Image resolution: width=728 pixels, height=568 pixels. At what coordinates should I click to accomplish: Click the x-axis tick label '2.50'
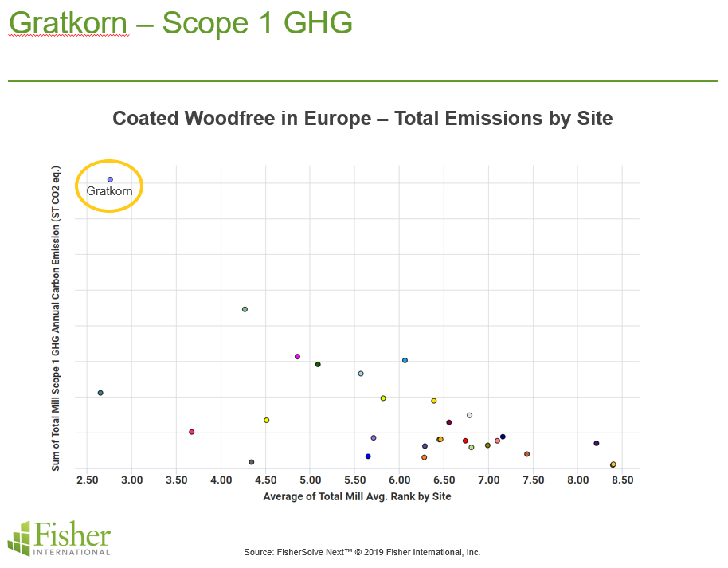87,480
